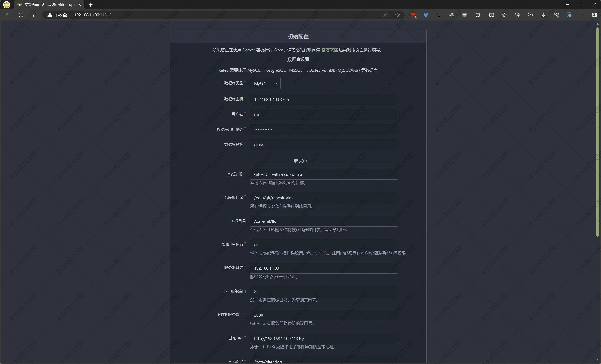Open the Settings and more menu
601x364 pixels.
tap(582, 15)
